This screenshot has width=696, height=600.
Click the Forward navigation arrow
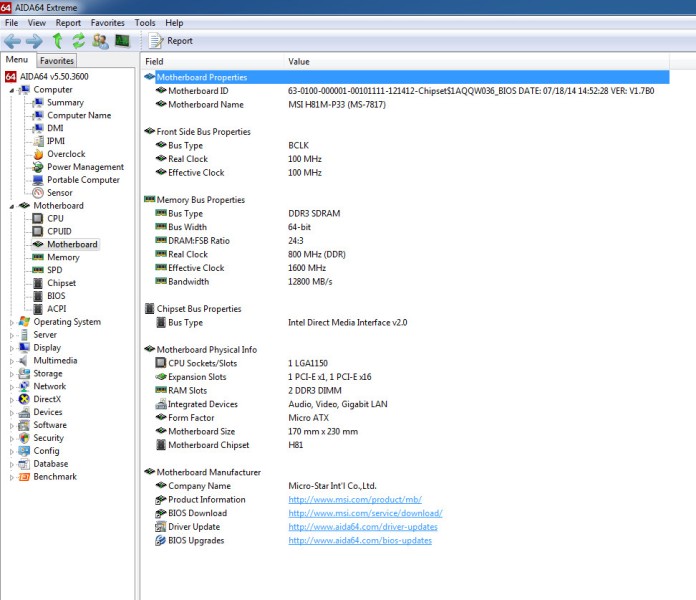click(x=34, y=41)
